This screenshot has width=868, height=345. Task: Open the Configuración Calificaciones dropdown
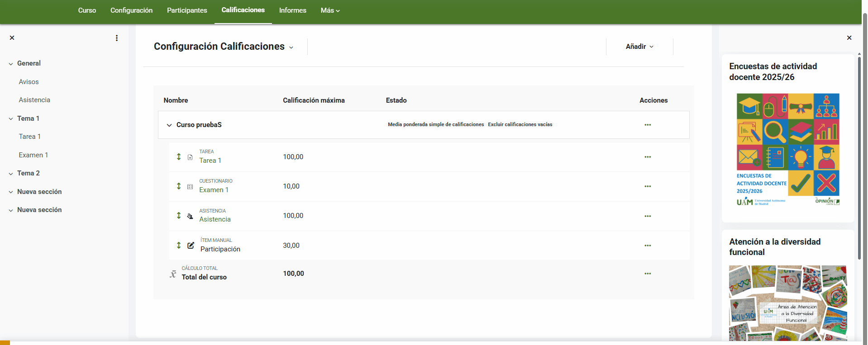pos(224,47)
